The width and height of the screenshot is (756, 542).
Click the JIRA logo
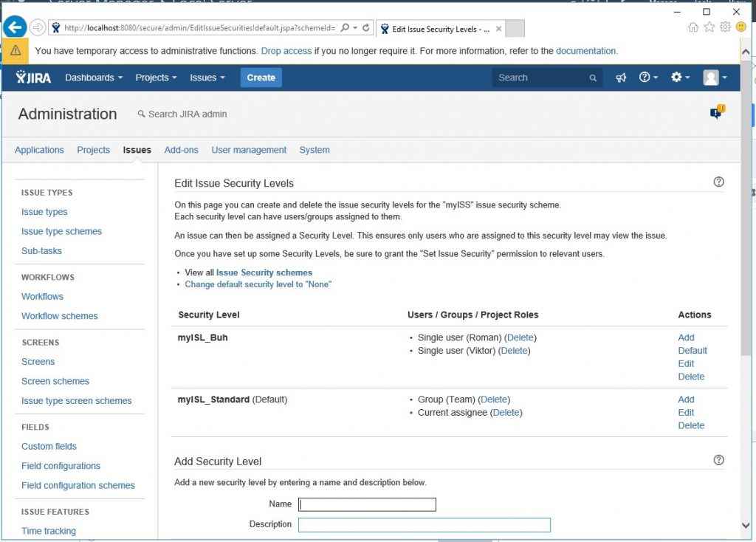(x=33, y=77)
